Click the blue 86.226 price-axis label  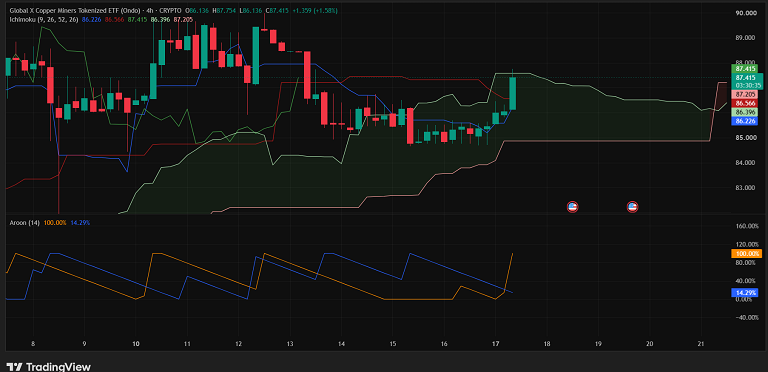click(744, 121)
